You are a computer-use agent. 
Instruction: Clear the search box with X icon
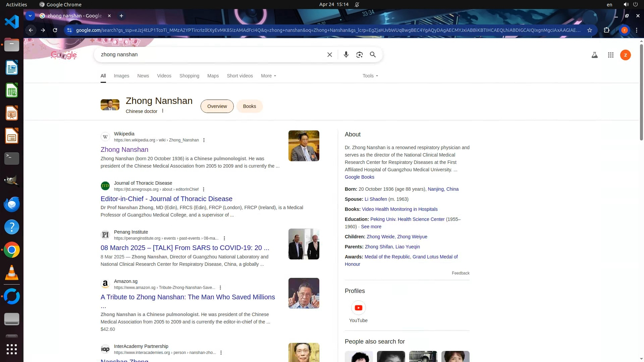tap(329, 55)
